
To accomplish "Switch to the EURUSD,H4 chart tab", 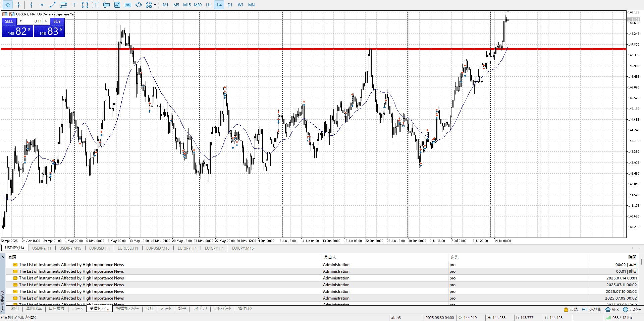I will click(99, 248).
